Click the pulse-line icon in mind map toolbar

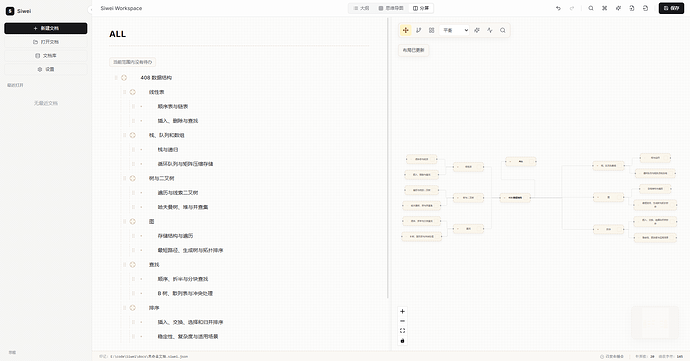click(490, 30)
